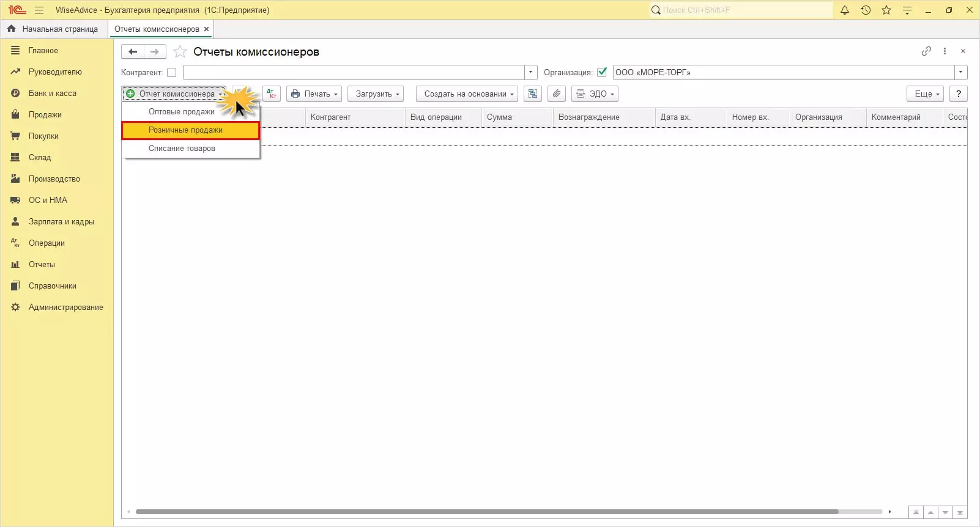Open the Еще dropdown menu
Image resolution: width=980 pixels, height=527 pixels.
pos(925,94)
